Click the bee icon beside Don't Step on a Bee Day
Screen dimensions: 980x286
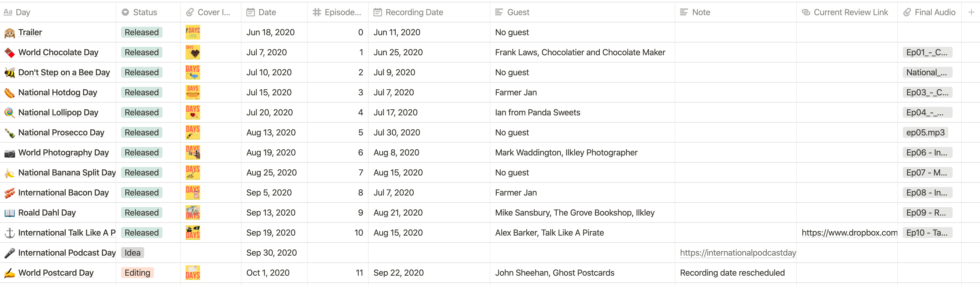(x=9, y=73)
